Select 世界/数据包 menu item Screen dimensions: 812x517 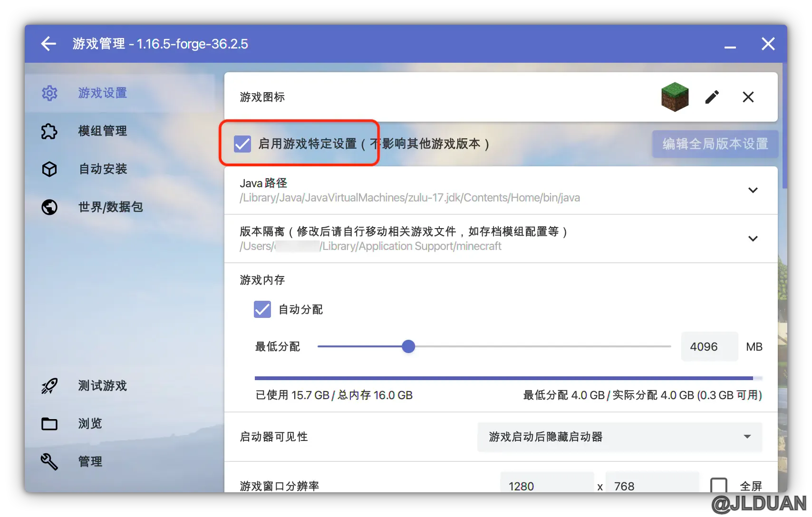[x=120, y=207]
